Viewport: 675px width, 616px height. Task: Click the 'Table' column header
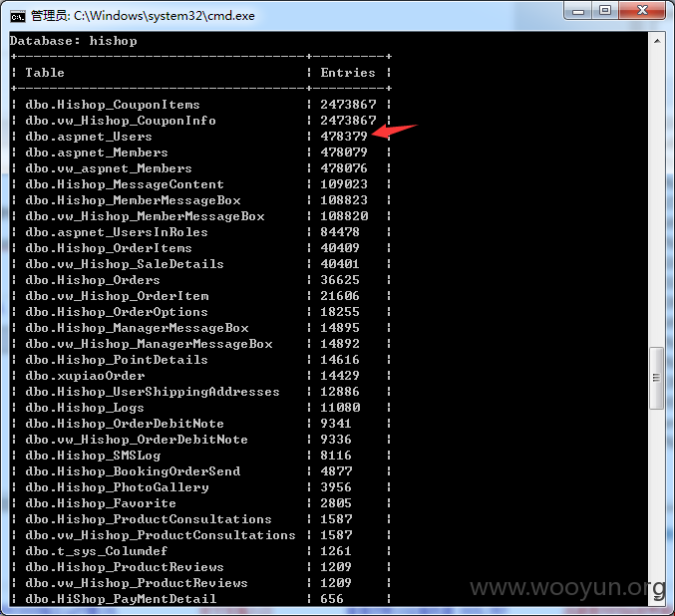(45, 73)
